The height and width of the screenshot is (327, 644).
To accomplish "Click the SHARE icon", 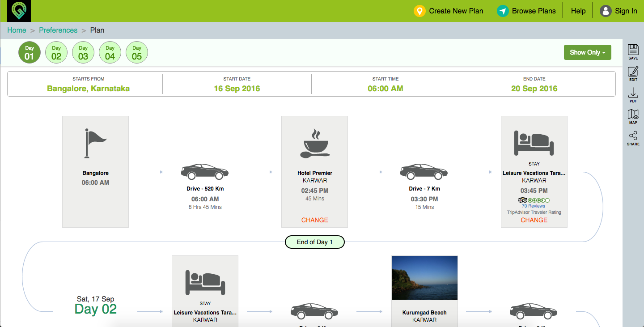I will click(633, 136).
